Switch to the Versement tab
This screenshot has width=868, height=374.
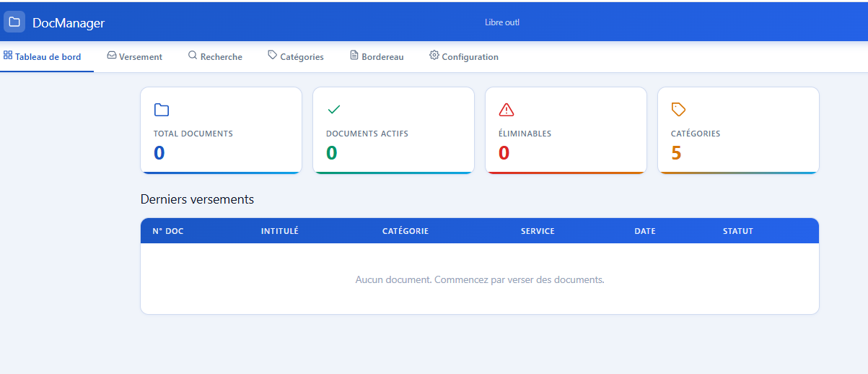[x=135, y=56]
